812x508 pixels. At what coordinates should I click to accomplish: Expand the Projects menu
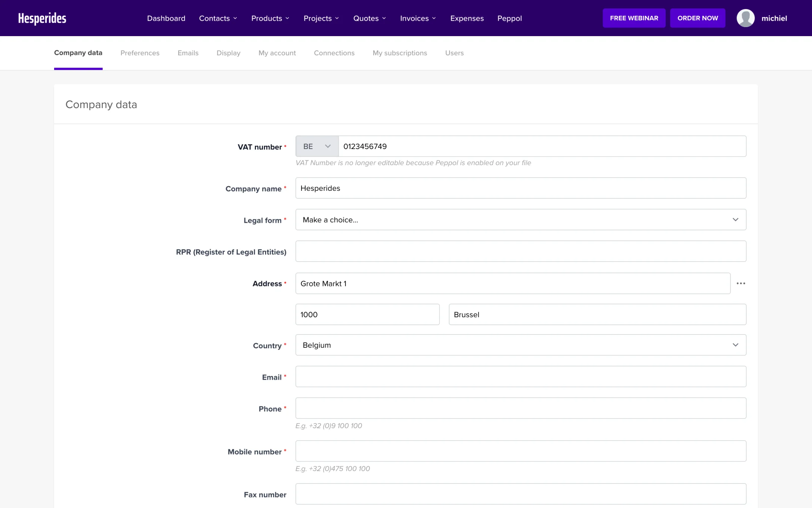(x=321, y=18)
